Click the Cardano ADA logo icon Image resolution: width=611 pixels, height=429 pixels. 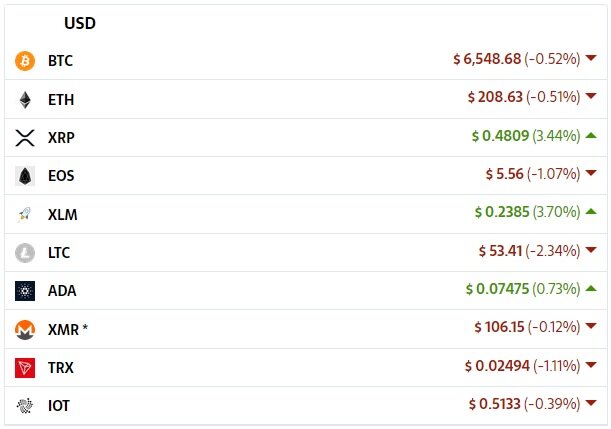click(25, 291)
